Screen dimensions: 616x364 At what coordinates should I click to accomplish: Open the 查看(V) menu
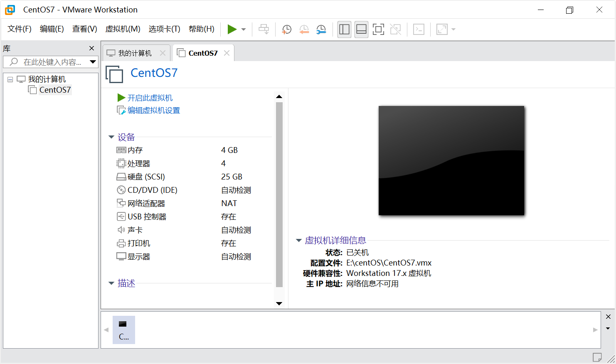tap(85, 29)
